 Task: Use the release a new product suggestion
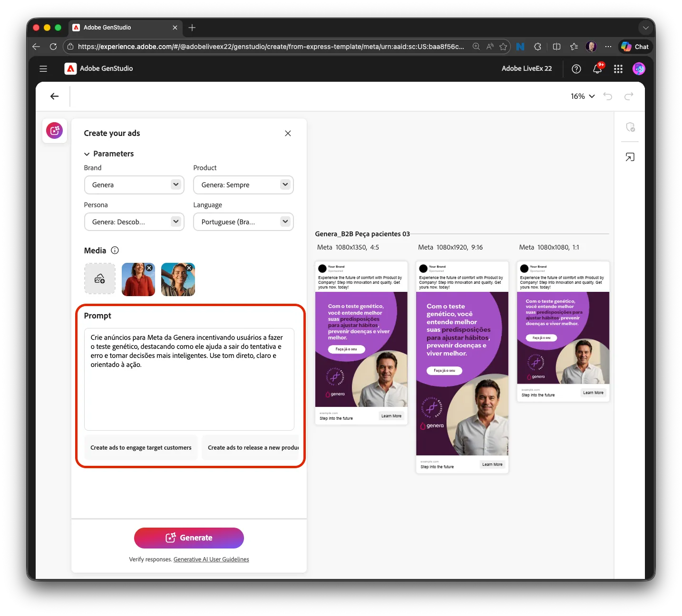(x=251, y=448)
